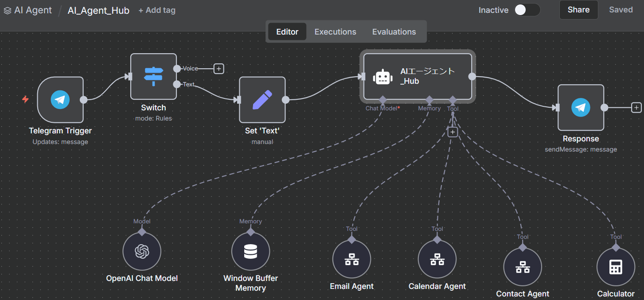Click the 'Calculator' label

(616, 294)
